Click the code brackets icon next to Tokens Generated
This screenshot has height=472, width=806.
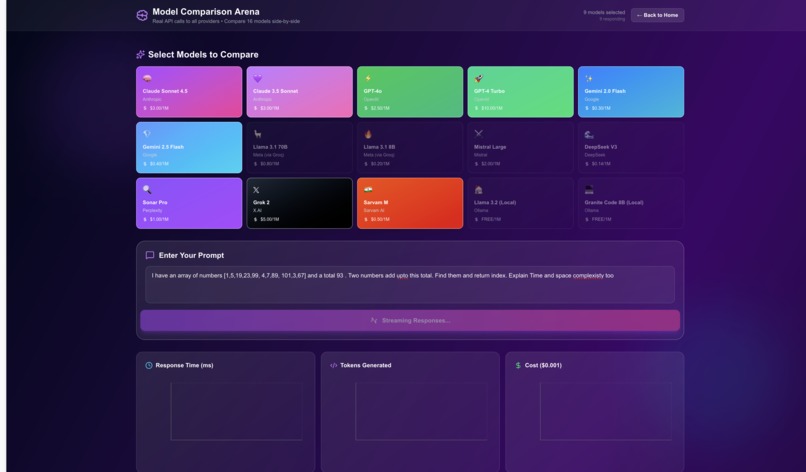coord(333,366)
